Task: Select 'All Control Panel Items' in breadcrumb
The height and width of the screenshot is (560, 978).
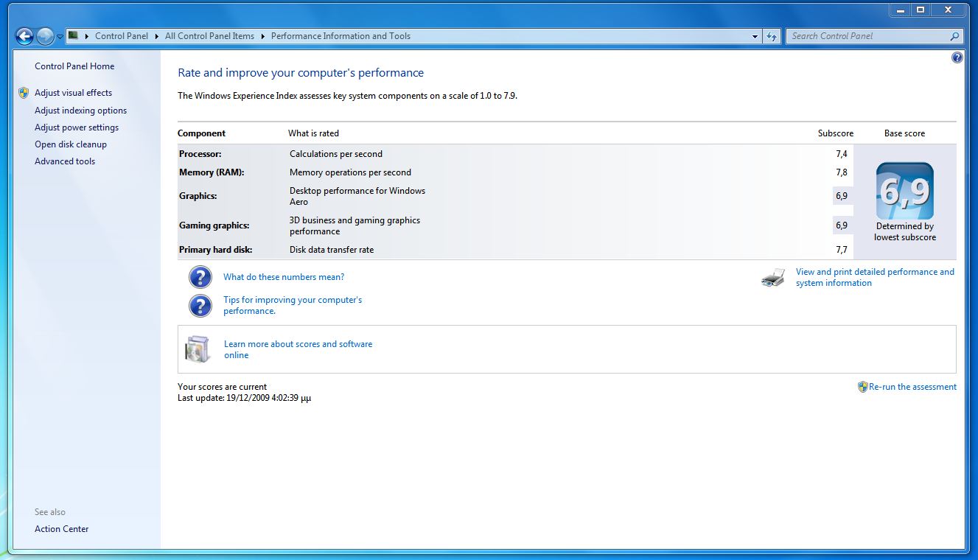Action: [209, 36]
